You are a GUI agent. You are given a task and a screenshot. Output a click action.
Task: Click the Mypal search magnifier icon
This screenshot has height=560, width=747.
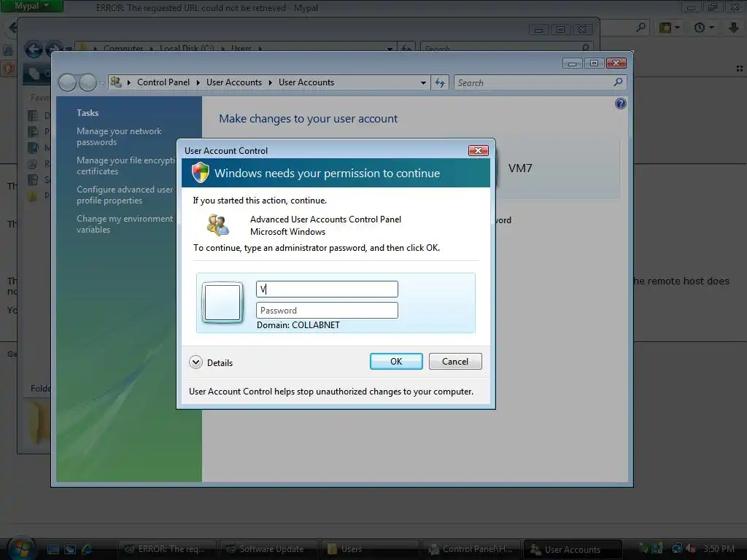[x=640, y=28]
